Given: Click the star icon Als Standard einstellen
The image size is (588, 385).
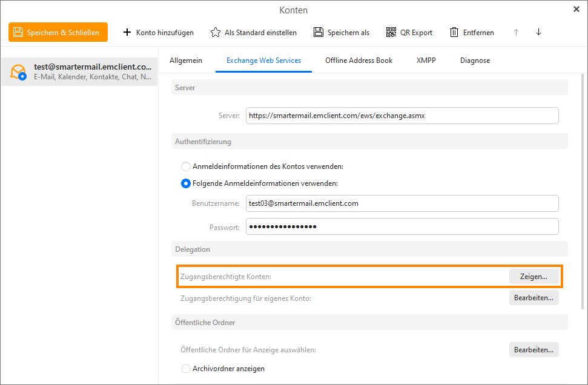Looking at the screenshot, I should (x=216, y=32).
